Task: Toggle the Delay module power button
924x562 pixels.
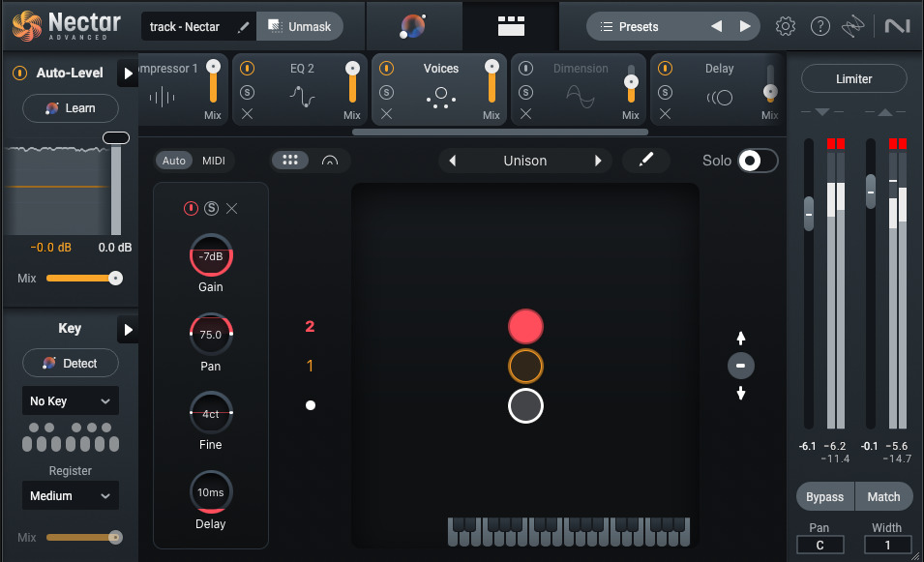Action: pos(665,69)
